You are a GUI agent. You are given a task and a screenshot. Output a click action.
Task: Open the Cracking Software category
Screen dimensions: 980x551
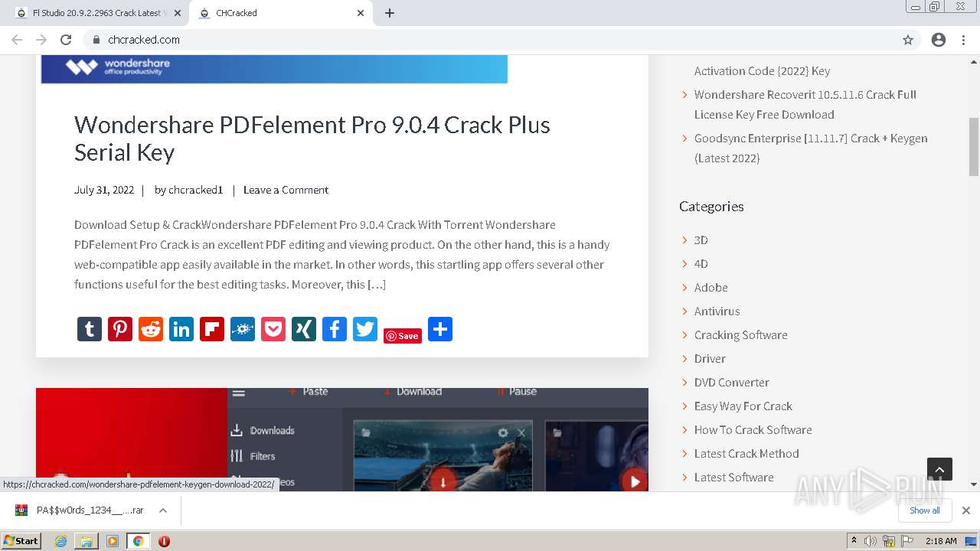pos(741,335)
